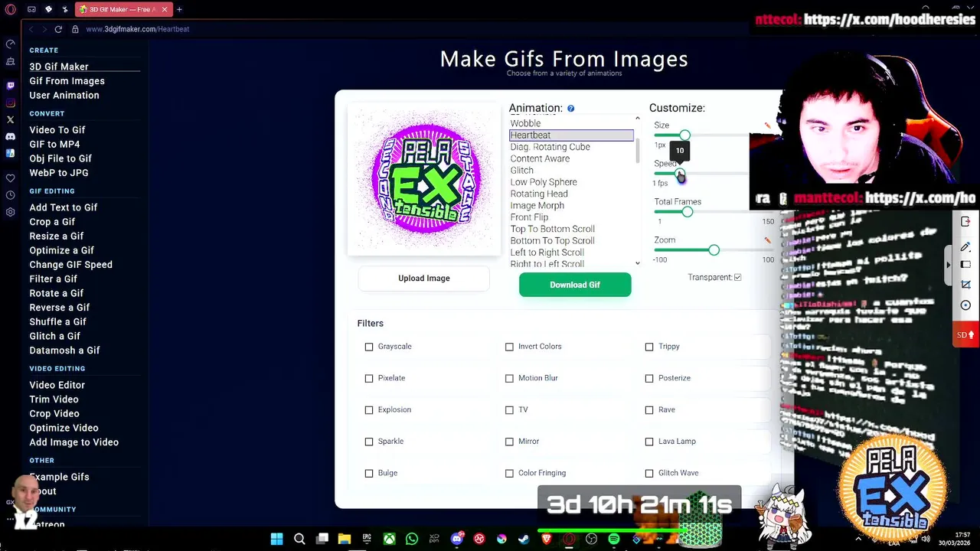Select Heartbeat in the animation list

[571, 135]
